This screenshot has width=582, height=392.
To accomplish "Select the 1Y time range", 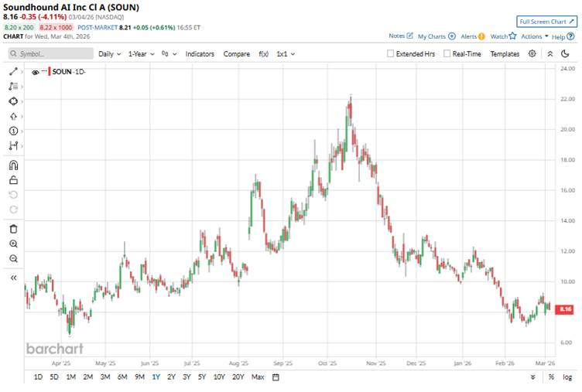I will (x=156, y=377).
